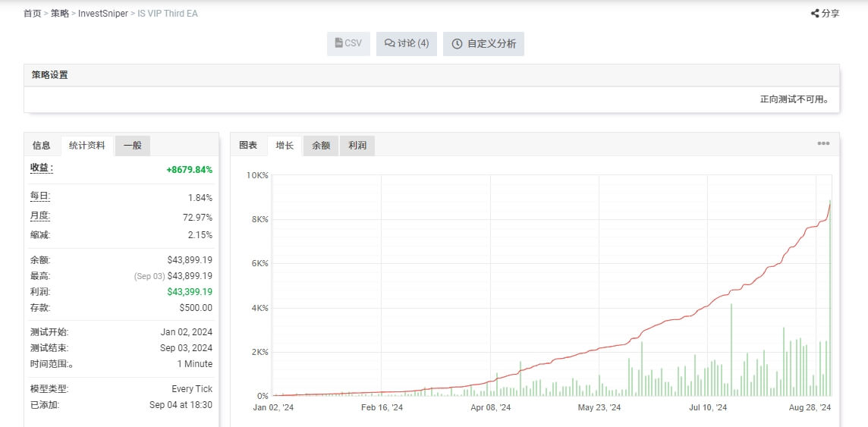The height and width of the screenshot is (427, 868).
Task: Open InvestSniper breadcrumb link
Action: click(103, 14)
